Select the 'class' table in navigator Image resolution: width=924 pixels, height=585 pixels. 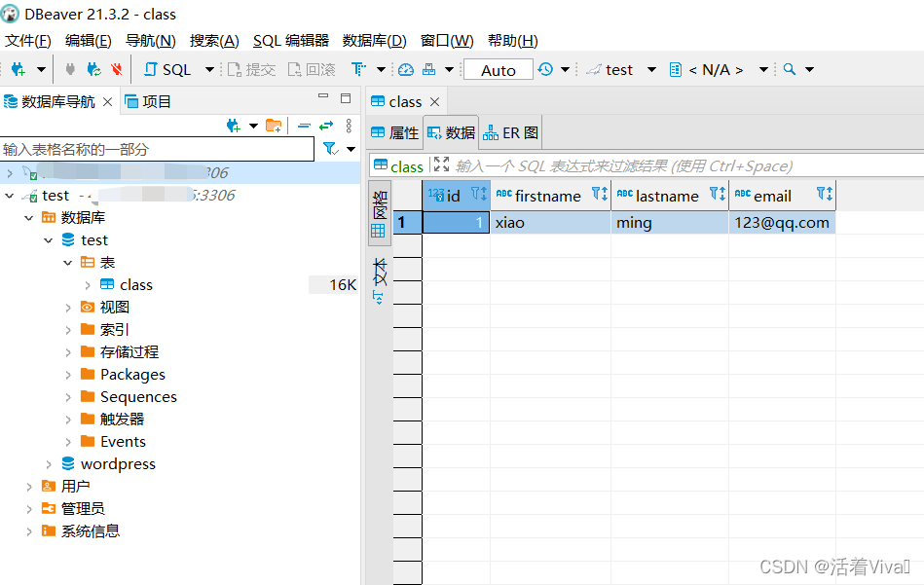coord(136,285)
